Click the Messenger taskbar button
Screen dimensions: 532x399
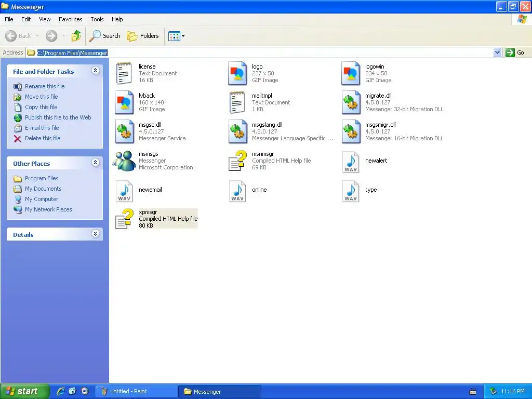coord(220,392)
